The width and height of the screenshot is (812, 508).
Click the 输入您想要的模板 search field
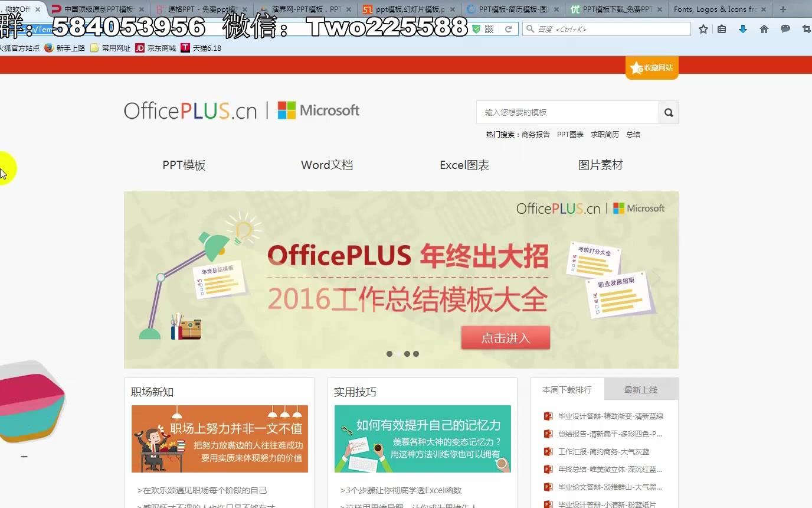[x=568, y=112]
